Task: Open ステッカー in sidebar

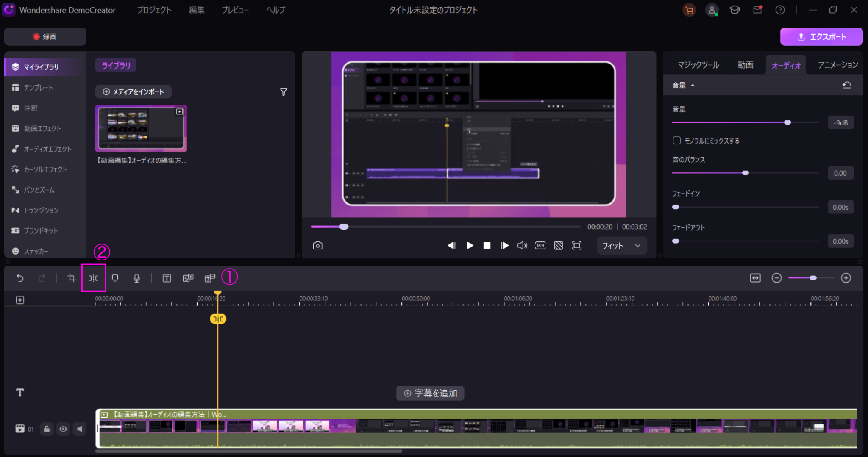Action: 45,251
